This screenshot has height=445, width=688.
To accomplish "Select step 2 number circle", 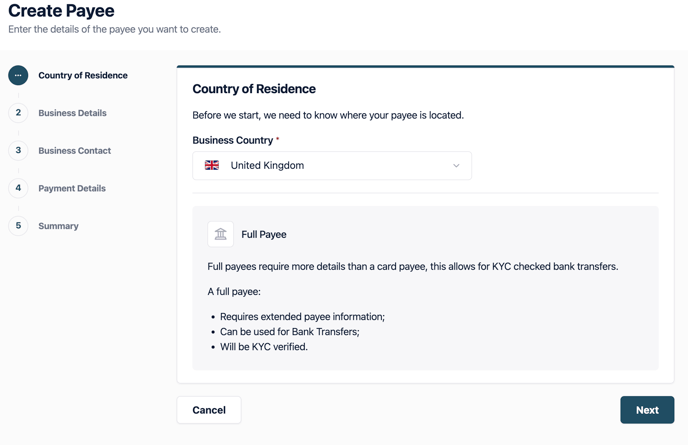I will pyautogui.click(x=18, y=113).
